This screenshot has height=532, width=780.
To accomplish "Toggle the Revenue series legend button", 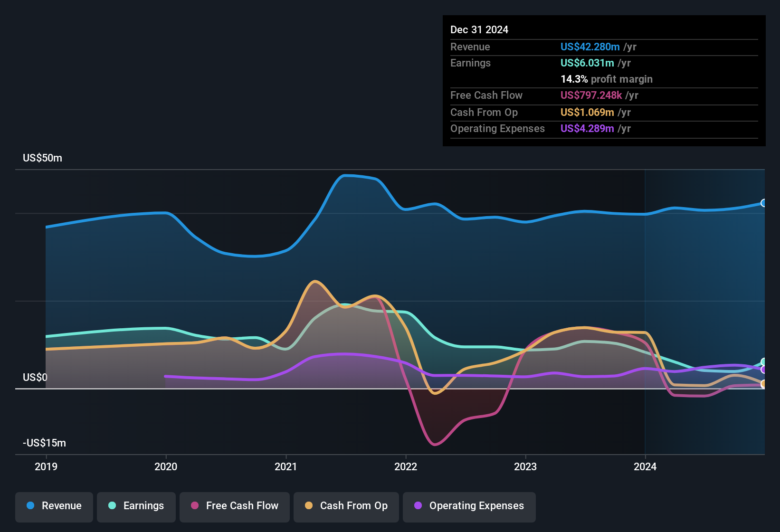I will [54, 506].
